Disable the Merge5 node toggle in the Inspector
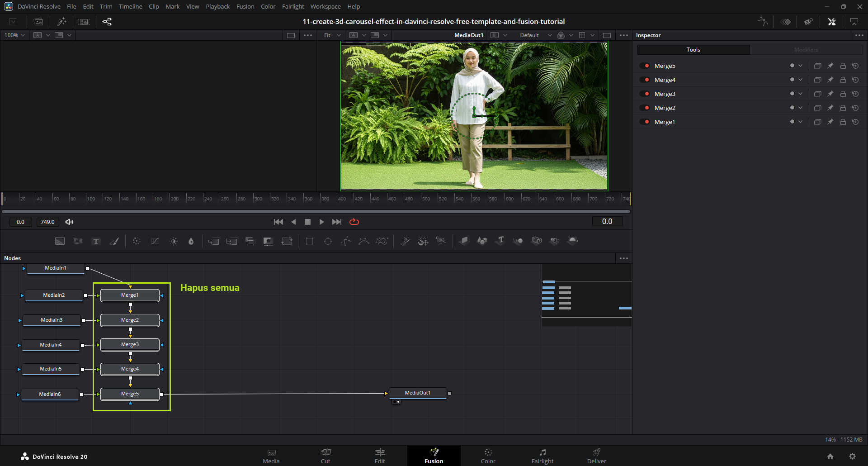The width and height of the screenshot is (868, 466). pos(645,66)
